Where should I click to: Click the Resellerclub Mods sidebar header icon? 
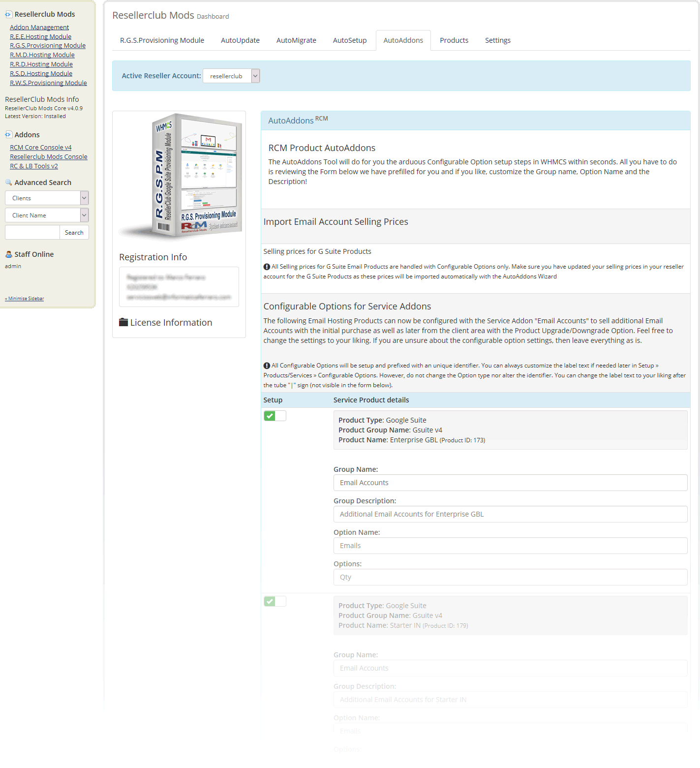coord(8,14)
